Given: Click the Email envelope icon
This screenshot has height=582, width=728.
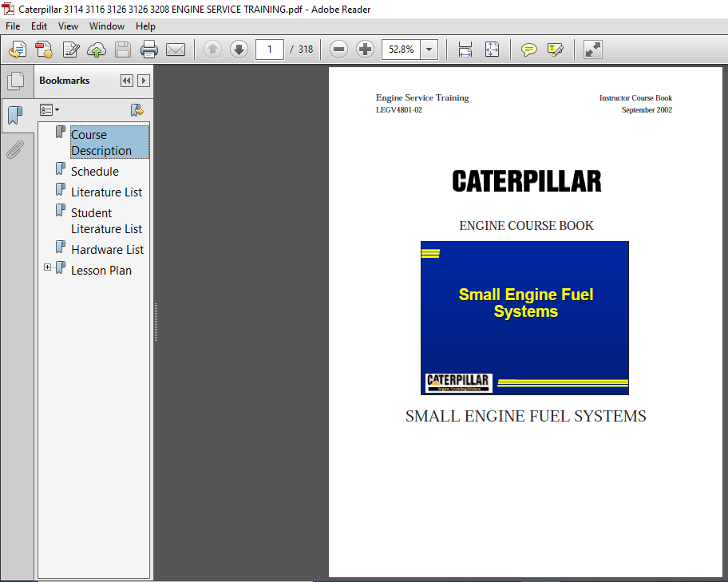Looking at the screenshot, I should click(x=176, y=49).
